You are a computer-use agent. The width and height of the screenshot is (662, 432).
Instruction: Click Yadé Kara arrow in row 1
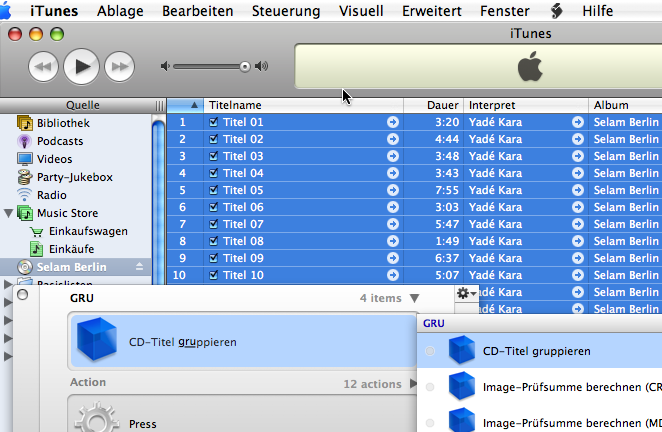tap(578, 122)
